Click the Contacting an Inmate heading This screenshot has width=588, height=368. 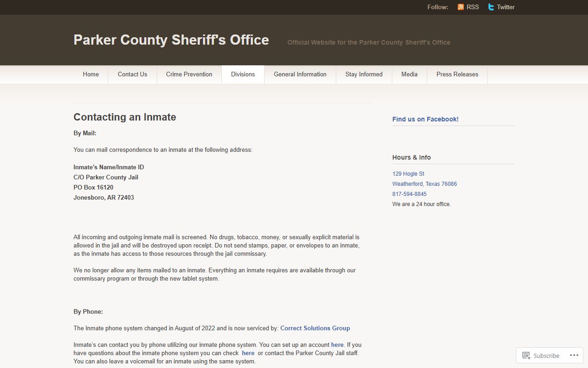coord(125,117)
